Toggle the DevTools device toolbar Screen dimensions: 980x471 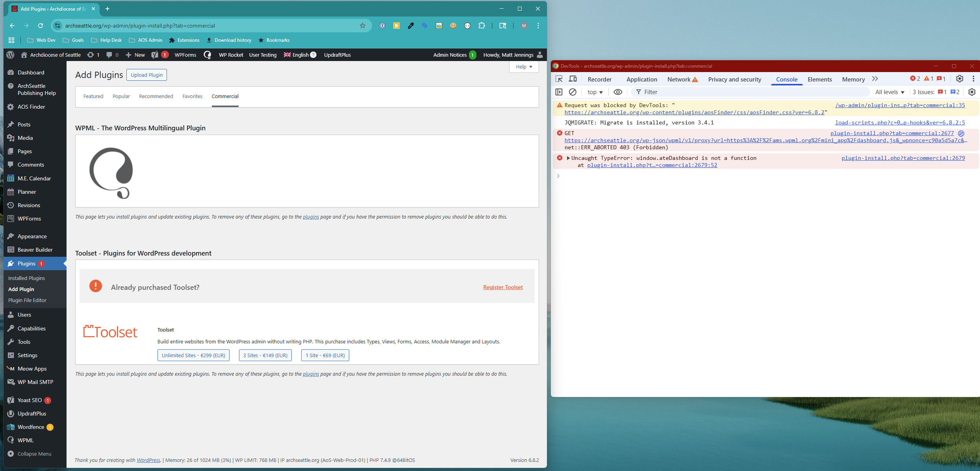click(573, 79)
